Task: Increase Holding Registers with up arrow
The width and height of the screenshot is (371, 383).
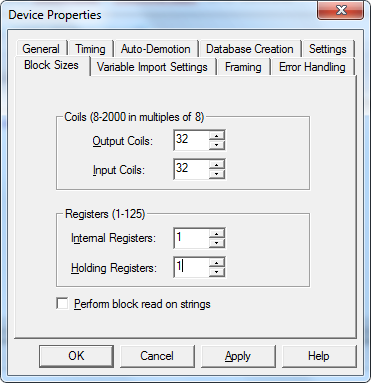Action: pyautogui.click(x=217, y=263)
